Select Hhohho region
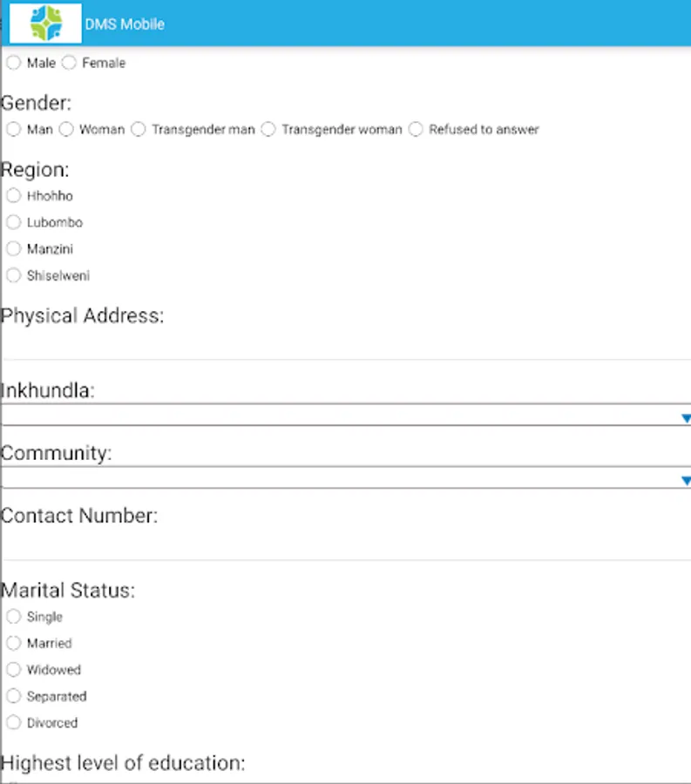Viewport: 691px width, 784px height. point(13,195)
